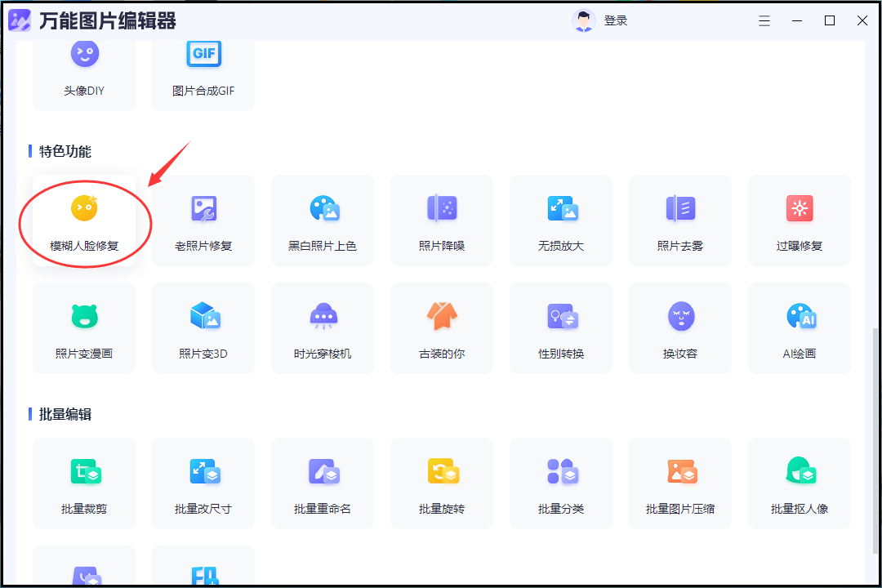882x588 pixels.
Task: Launch the 时光穿梭机 time machine effect
Action: 323,328
